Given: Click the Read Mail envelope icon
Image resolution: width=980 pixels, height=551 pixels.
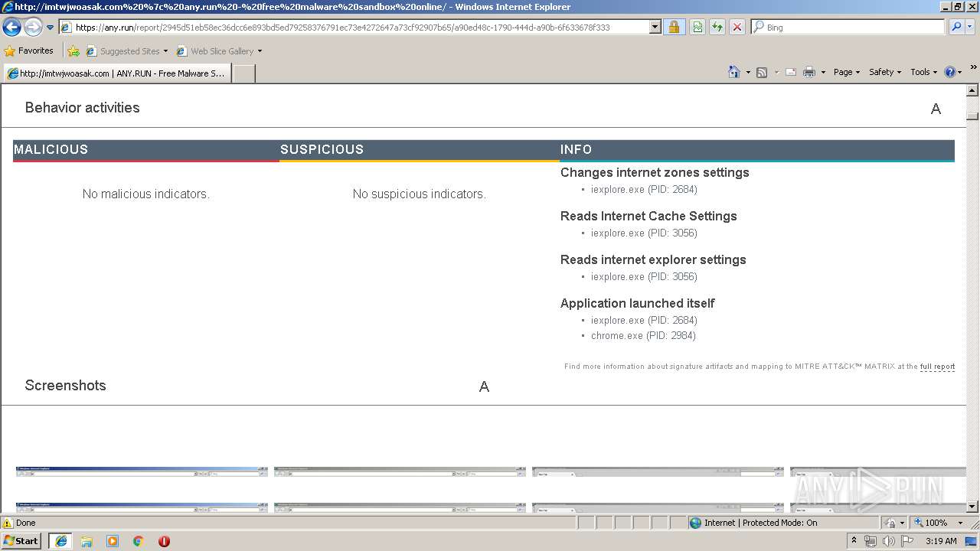Looking at the screenshot, I should pos(791,72).
